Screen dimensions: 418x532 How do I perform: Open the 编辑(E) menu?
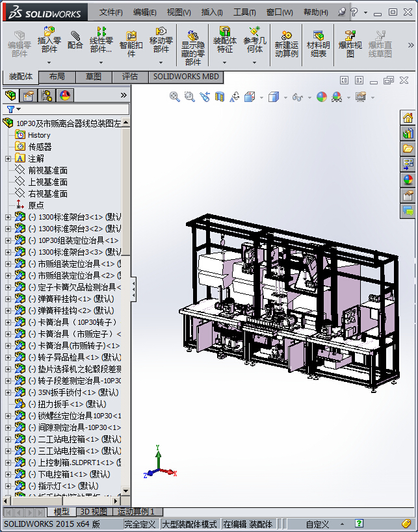coord(145,12)
